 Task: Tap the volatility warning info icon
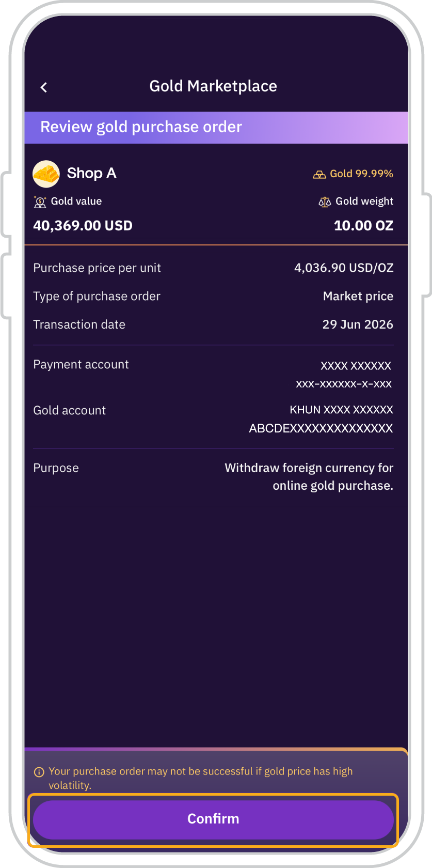click(x=39, y=772)
